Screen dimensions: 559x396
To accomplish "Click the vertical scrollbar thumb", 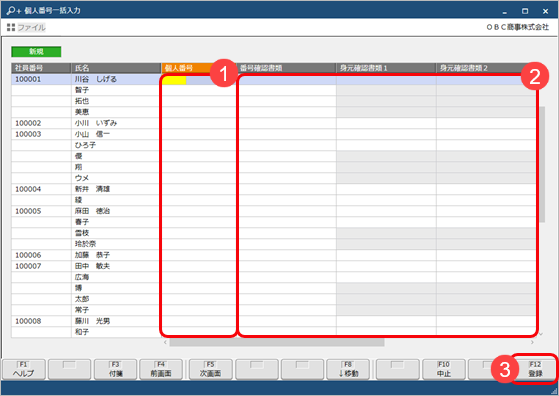I will (x=542, y=164).
